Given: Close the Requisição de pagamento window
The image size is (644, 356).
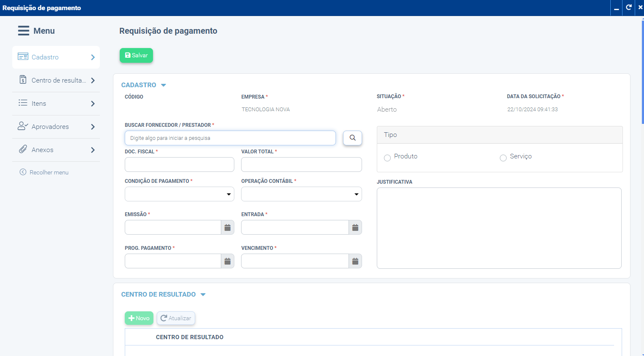Looking at the screenshot, I should click(640, 8).
